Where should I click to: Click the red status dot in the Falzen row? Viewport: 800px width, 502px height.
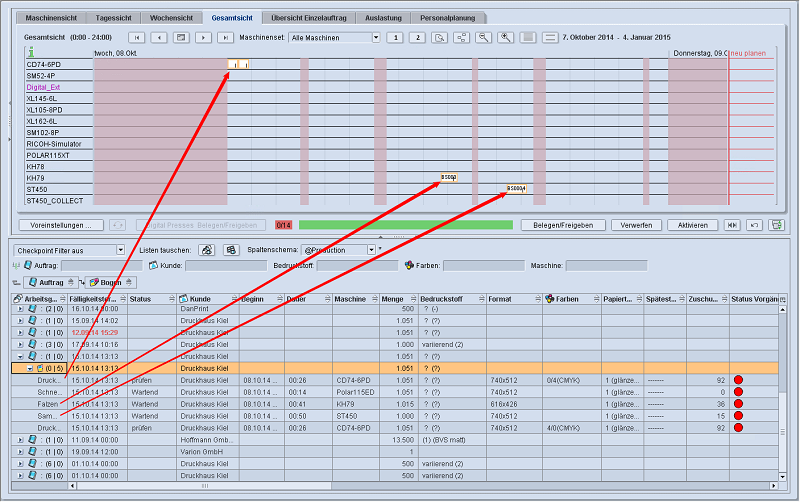click(x=738, y=404)
